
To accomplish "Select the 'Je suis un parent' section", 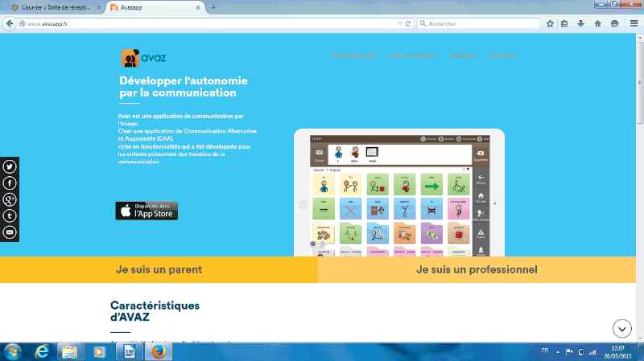I will tap(159, 270).
